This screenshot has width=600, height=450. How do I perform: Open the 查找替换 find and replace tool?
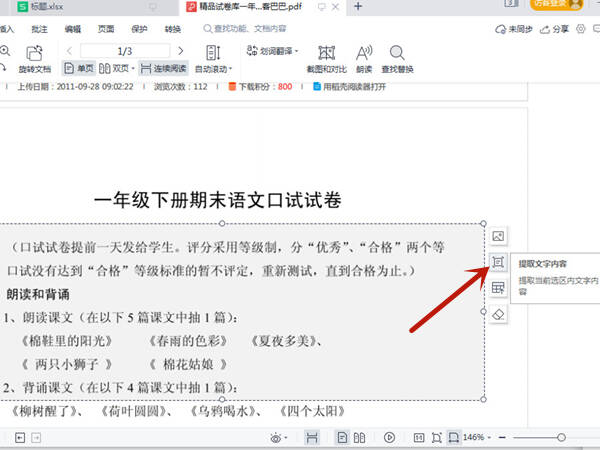coord(397,59)
